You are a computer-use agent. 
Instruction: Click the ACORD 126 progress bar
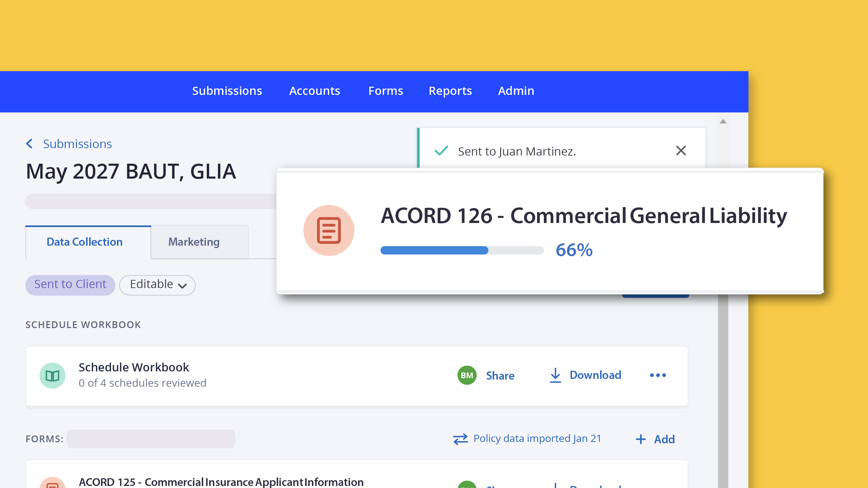462,250
